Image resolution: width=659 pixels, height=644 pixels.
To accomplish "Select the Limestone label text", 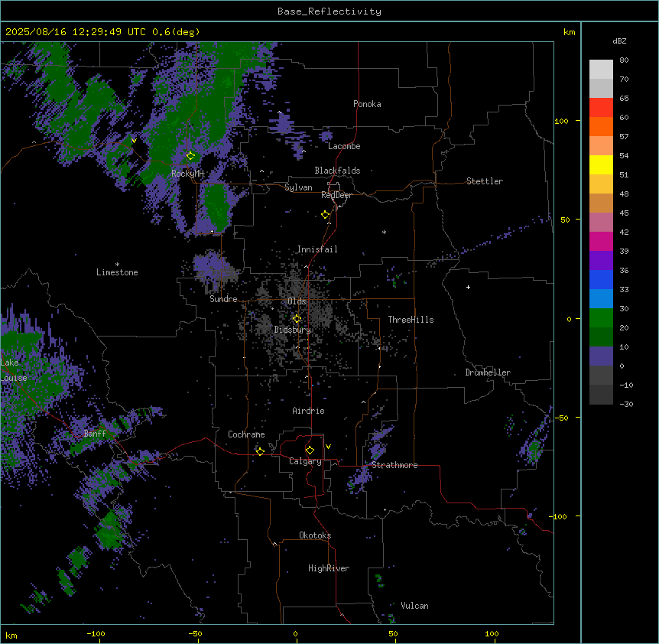I will click(x=117, y=272).
